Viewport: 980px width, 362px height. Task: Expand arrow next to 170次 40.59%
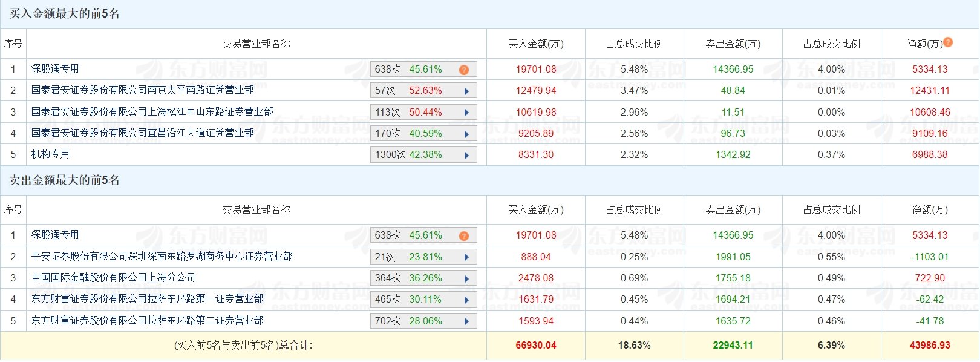466,134
